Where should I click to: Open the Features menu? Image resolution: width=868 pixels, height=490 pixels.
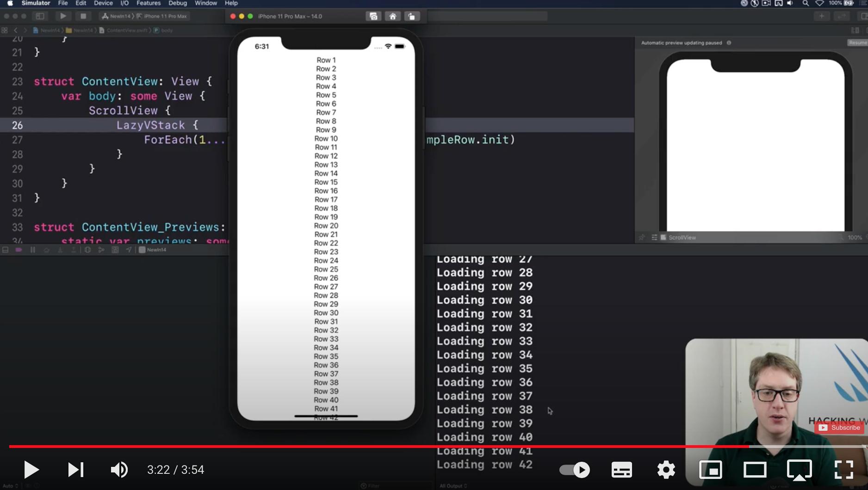(x=149, y=3)
